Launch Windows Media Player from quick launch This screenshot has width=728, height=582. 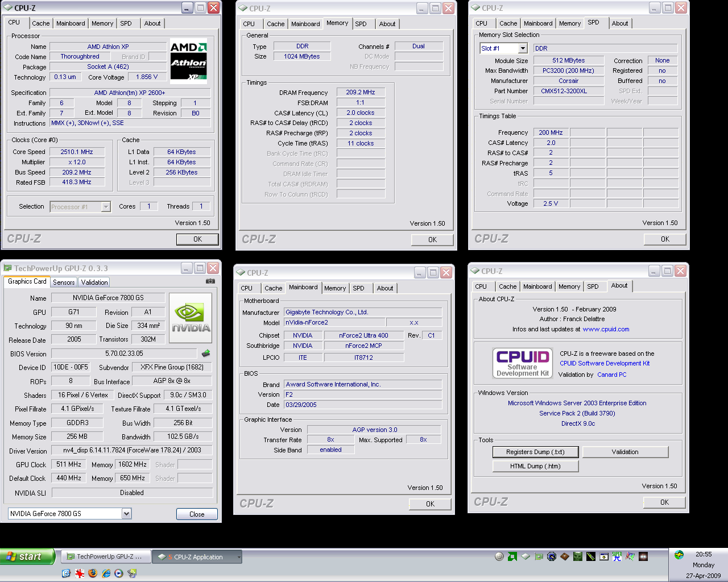click(x=119, y=573)
